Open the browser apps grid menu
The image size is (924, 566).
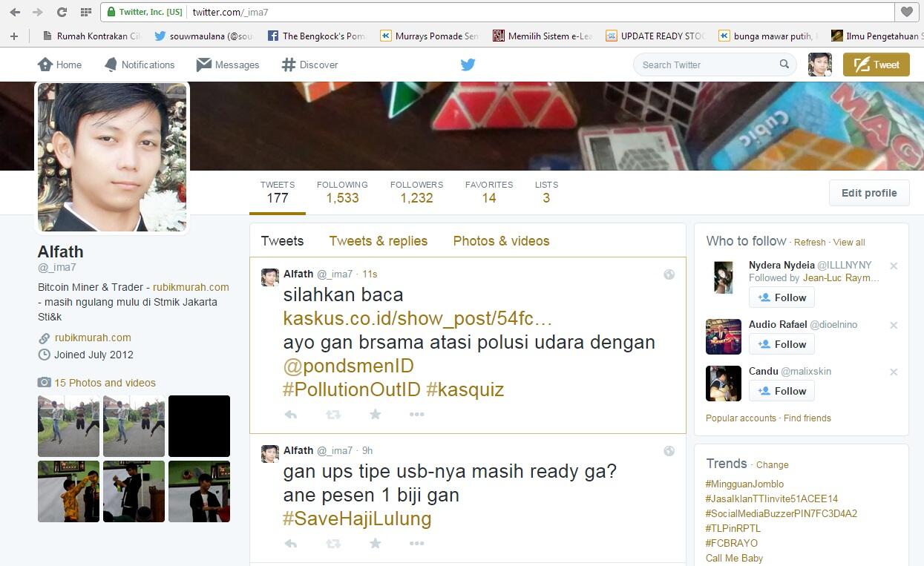pos(85,12)
